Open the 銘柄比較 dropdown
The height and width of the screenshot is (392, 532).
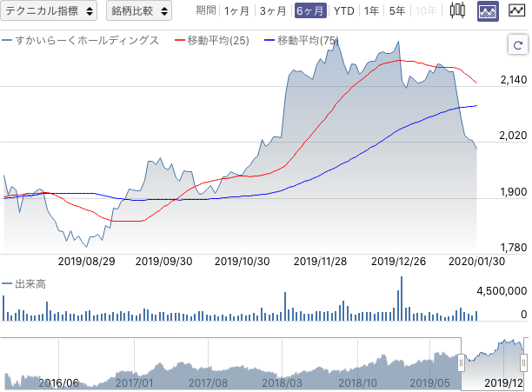point(139,10)
